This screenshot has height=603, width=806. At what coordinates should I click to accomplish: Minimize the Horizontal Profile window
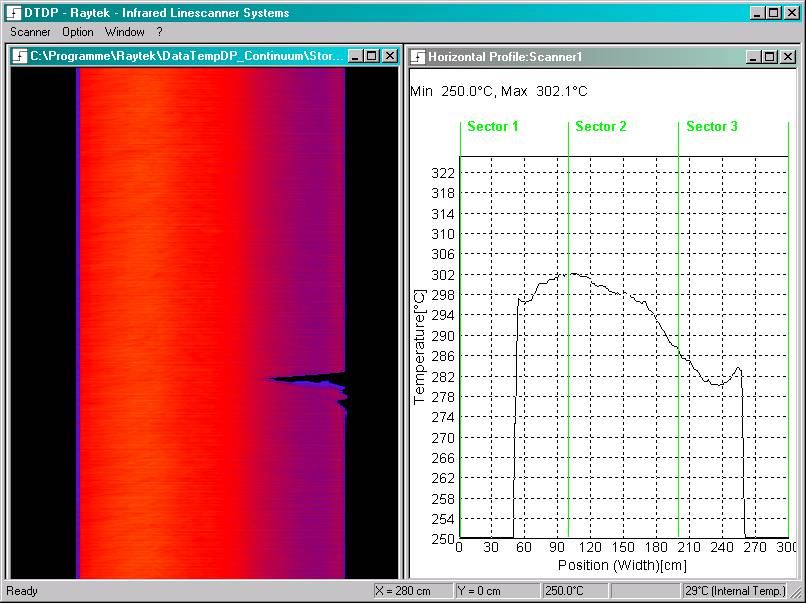point(753,57)
